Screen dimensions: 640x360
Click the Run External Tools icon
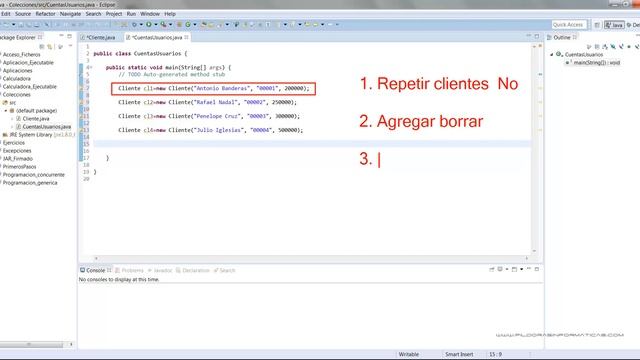[163, 24]
